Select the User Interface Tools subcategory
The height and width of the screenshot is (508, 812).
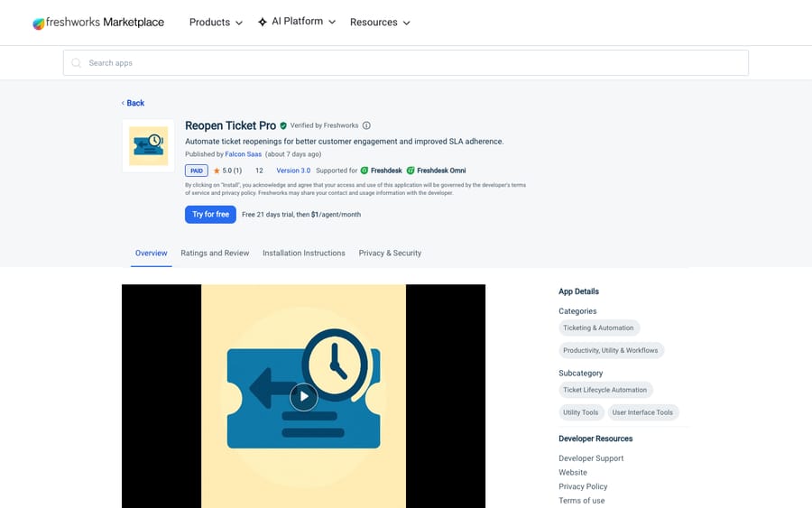(x=642, y=412)
